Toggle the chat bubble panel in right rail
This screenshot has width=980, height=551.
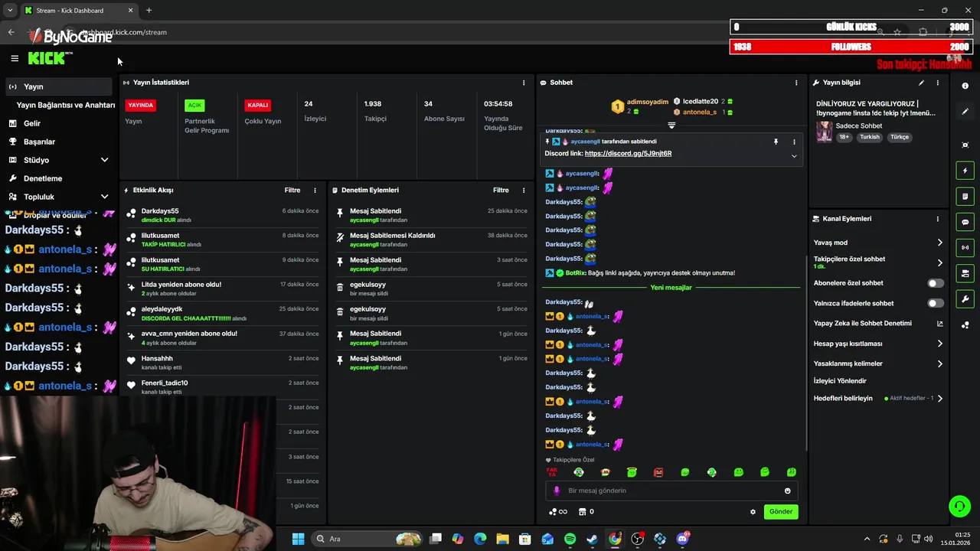click(965, 222)
